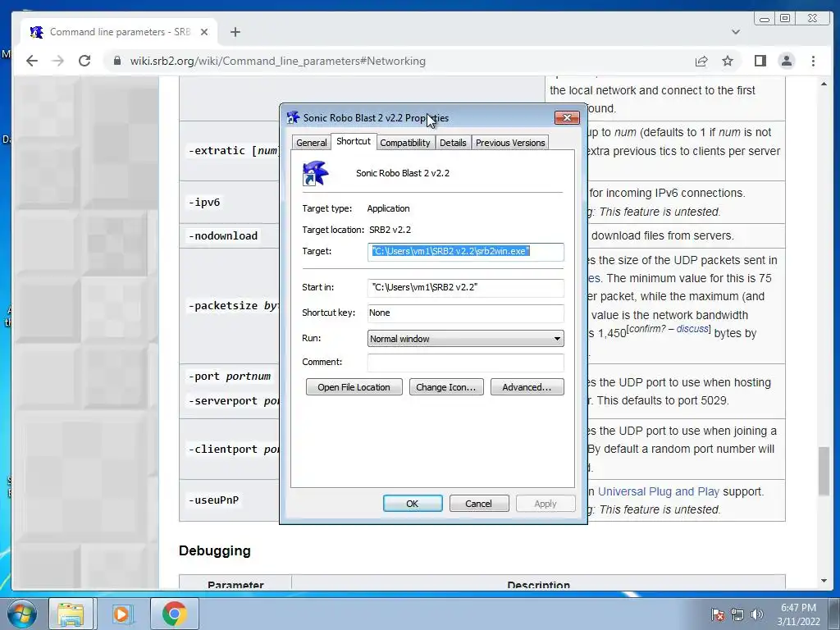Bookmark page with the star icon
Screen dimensions: 840x630
tap(728, 61)
